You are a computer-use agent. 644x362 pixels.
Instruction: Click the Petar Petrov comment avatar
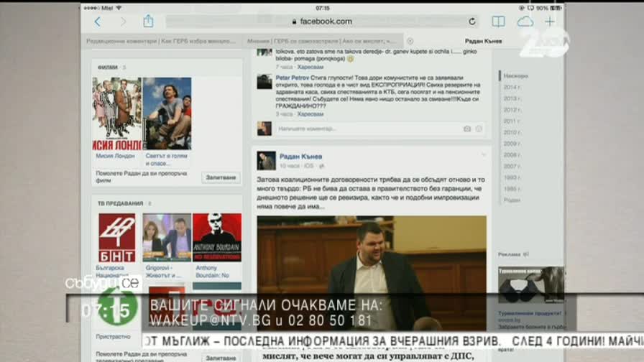pyautogui.click(x=264, y=82)
